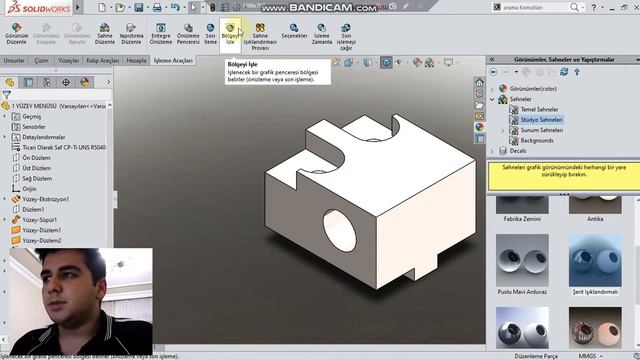
Task: Open the PropertyManager tab icon
Action: pyautogui.click(x=28, y=82)
